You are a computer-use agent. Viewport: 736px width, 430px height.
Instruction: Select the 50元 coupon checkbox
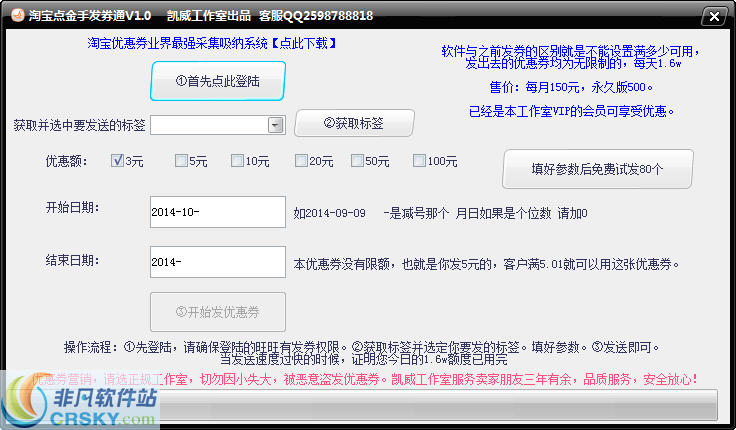pos(357,161)
